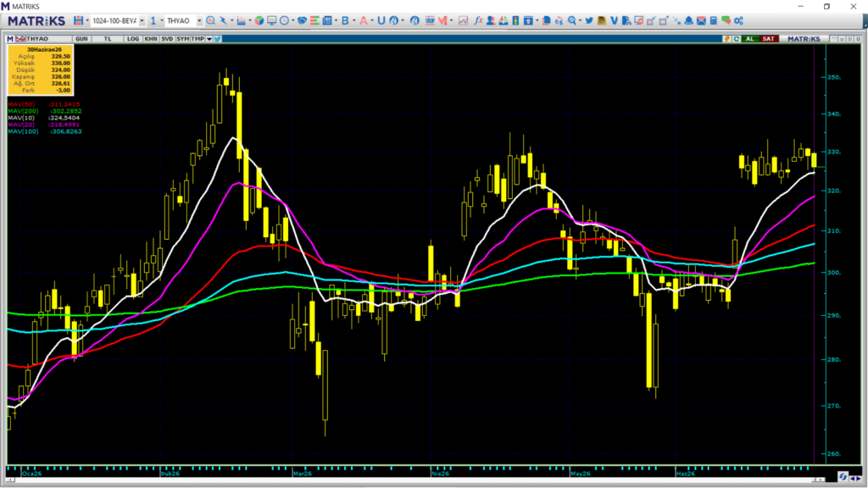
Task: Click the red M letter toolbar icon
Action: 442,20
